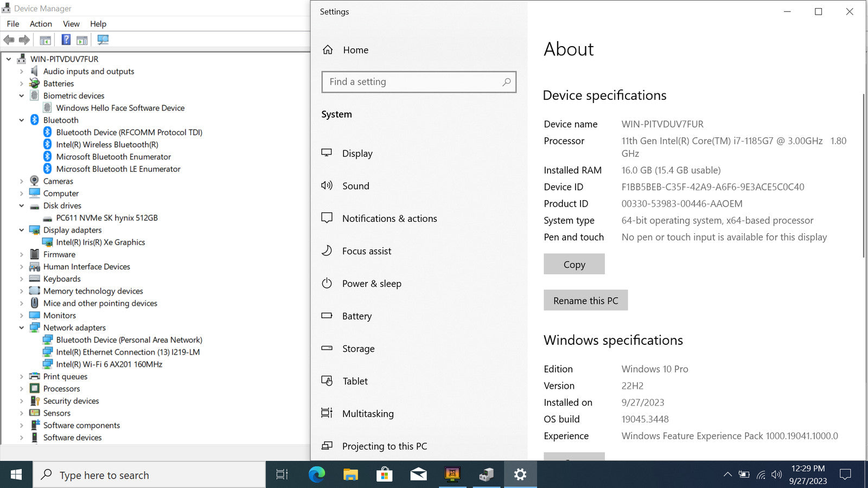
Task: Select Intel(R) Ethernet Connection (13) I219-LM
Action: click(x=128, y=352)
